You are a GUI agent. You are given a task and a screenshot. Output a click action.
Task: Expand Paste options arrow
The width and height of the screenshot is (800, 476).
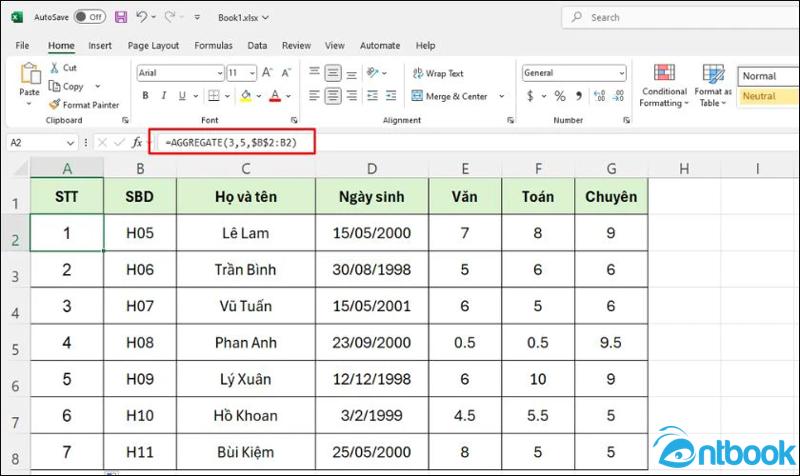[29, 104]
